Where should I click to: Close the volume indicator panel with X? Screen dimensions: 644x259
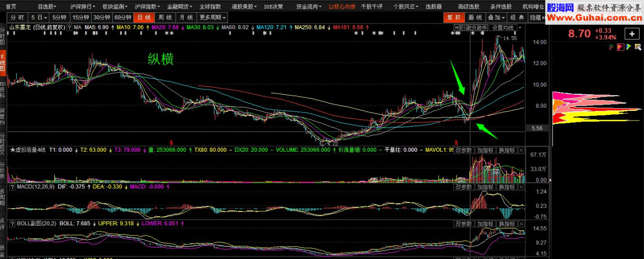[521, 150]
